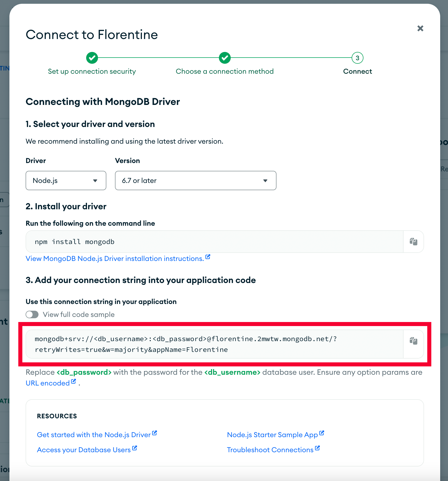The width and height of the screenshot is (448, 481).
Task: Open the URL encoded link
Action: [x=48, y=383]
